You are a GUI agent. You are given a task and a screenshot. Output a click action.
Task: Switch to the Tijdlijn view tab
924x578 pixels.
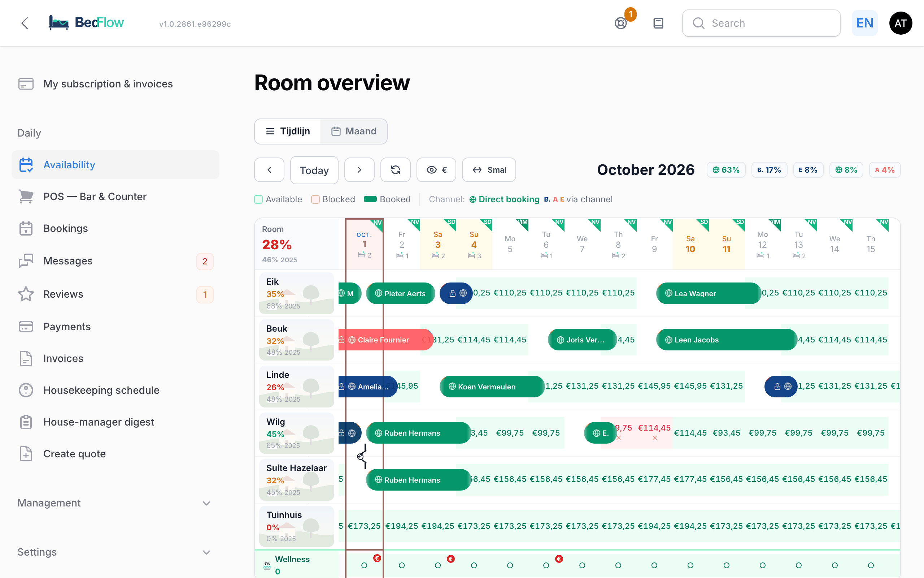288,131
